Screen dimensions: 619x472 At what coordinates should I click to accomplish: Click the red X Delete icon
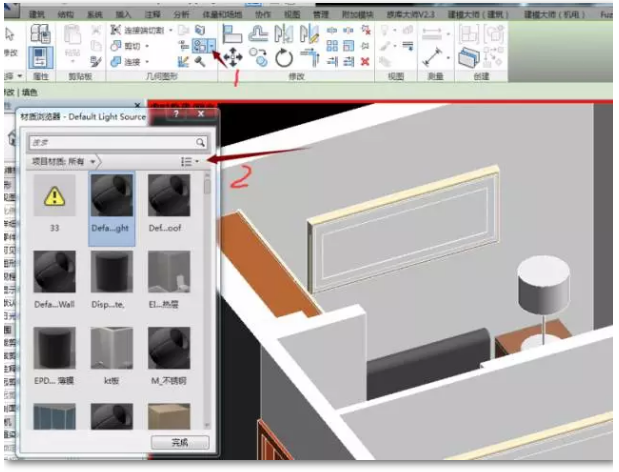tap(366, 62)
